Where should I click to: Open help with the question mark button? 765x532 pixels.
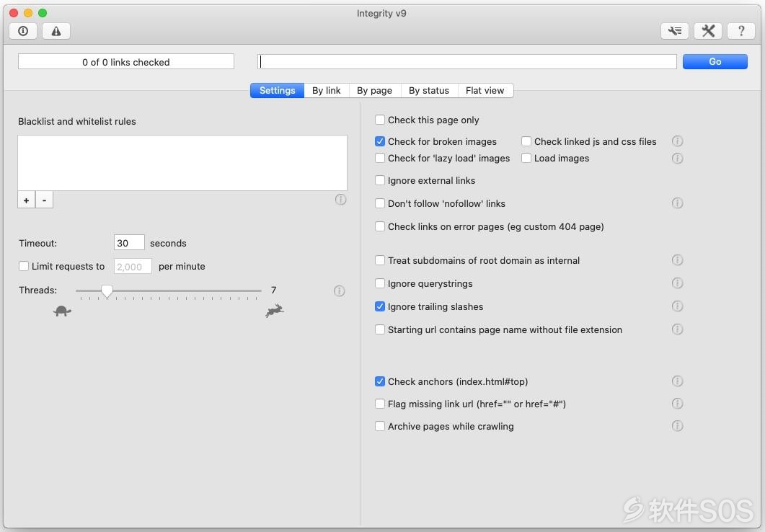pyautogui.click(x=741, y=31)
